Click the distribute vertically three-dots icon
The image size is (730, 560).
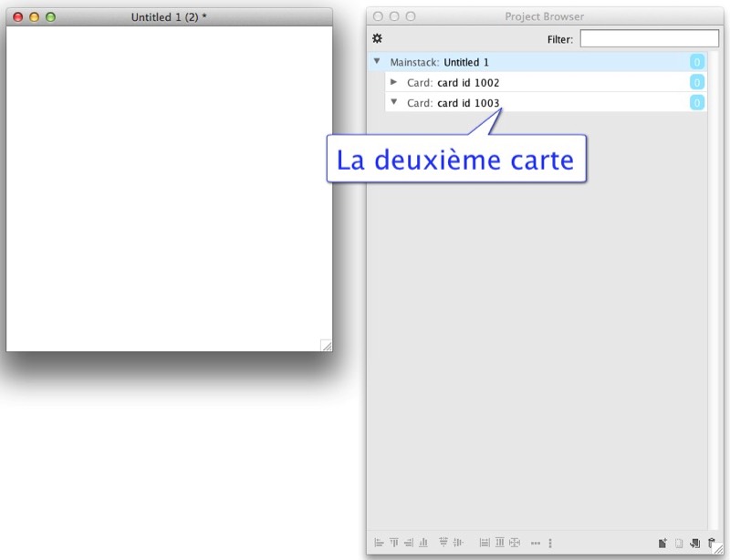(550, 543)
